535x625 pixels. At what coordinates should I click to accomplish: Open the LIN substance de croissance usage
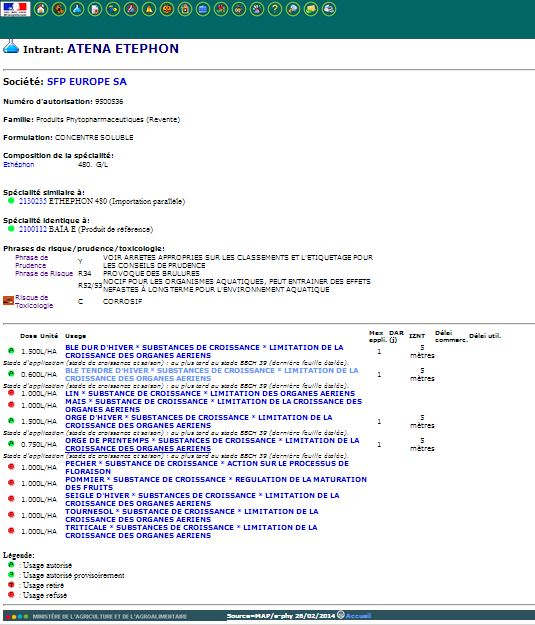[x=210, y=393]
